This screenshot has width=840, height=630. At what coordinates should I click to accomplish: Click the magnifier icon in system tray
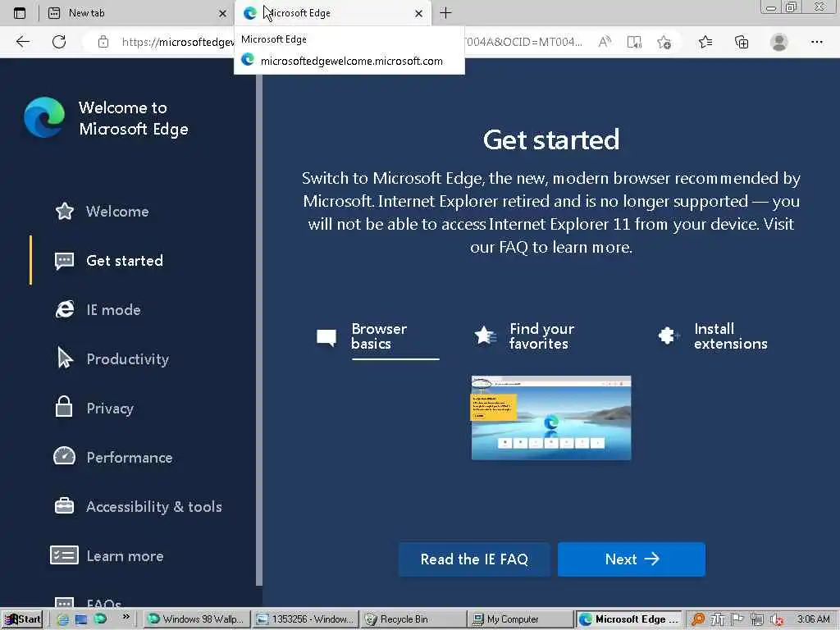tap(697, 619)
